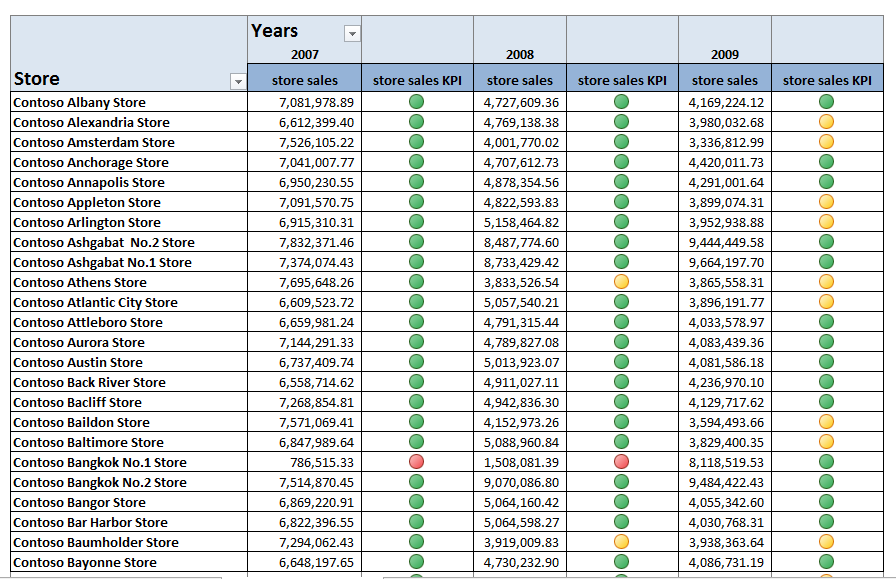
Task: Click the 2007 green KPI icon for Bangkok No.2 Store
Action: pyautogui.click(x=417, y=482)
